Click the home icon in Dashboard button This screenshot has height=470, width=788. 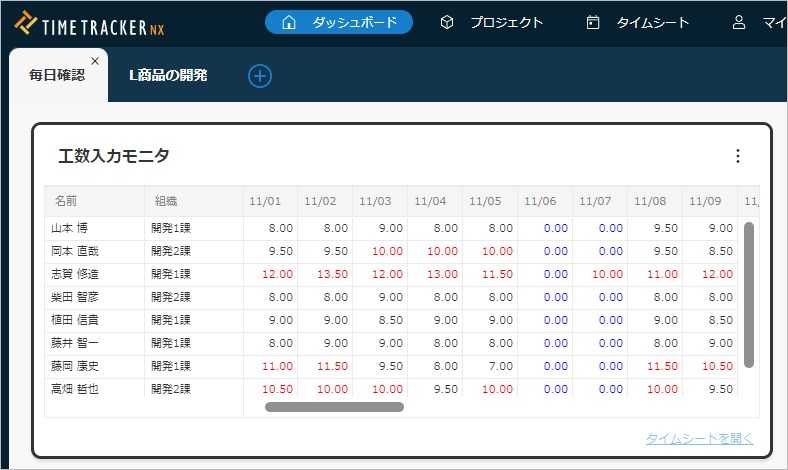pos(290,22)
